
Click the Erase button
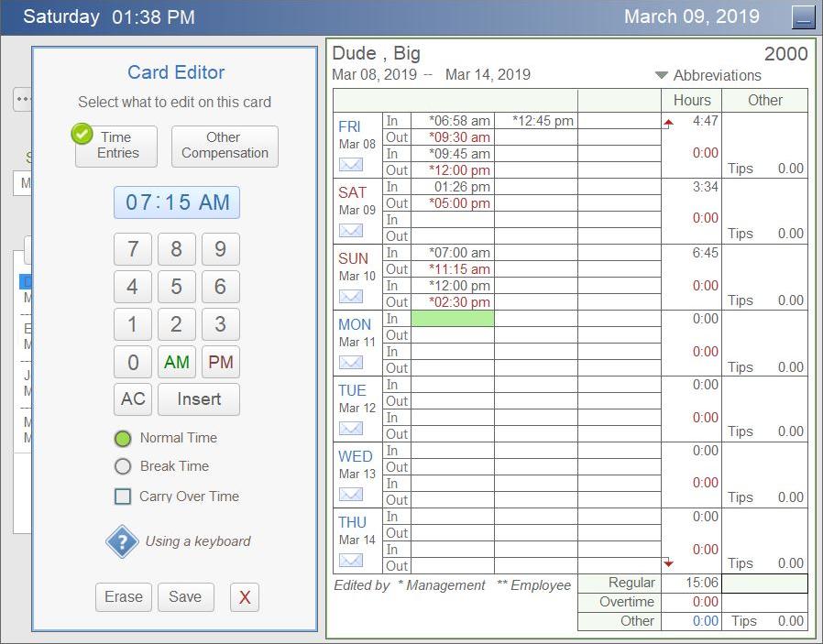click(124, 596)
